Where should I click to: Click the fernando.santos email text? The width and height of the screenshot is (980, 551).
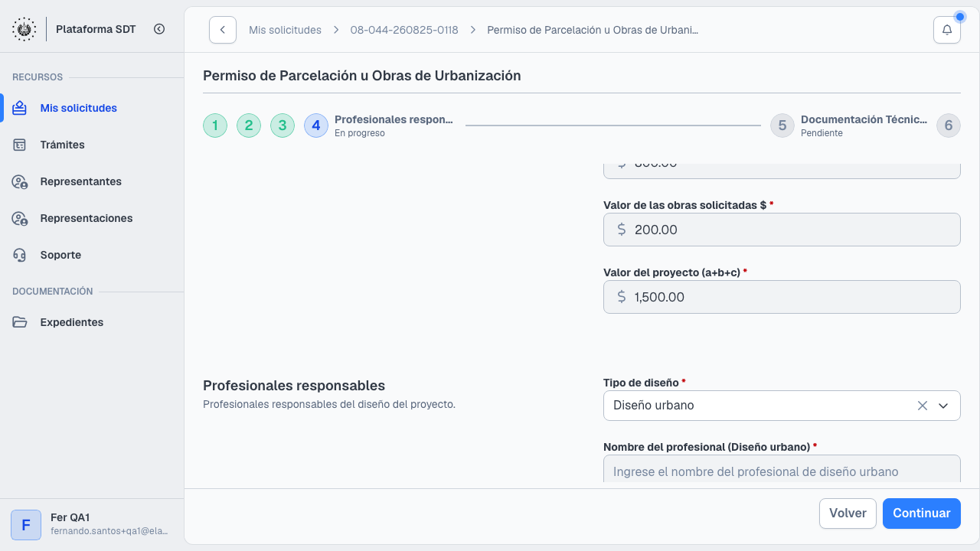pos(109,531)
